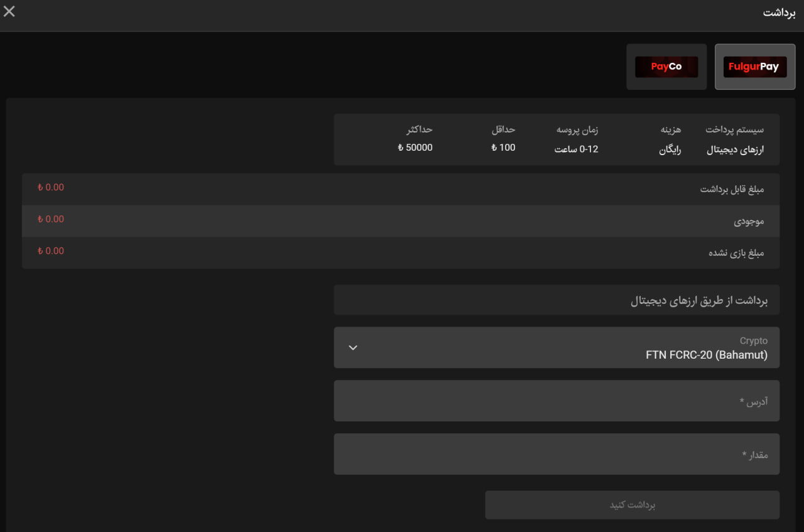Focus the address (آدرس) input field
This screenshot has width=804, height=532.
pyautogui.click(x=556, y=401)
